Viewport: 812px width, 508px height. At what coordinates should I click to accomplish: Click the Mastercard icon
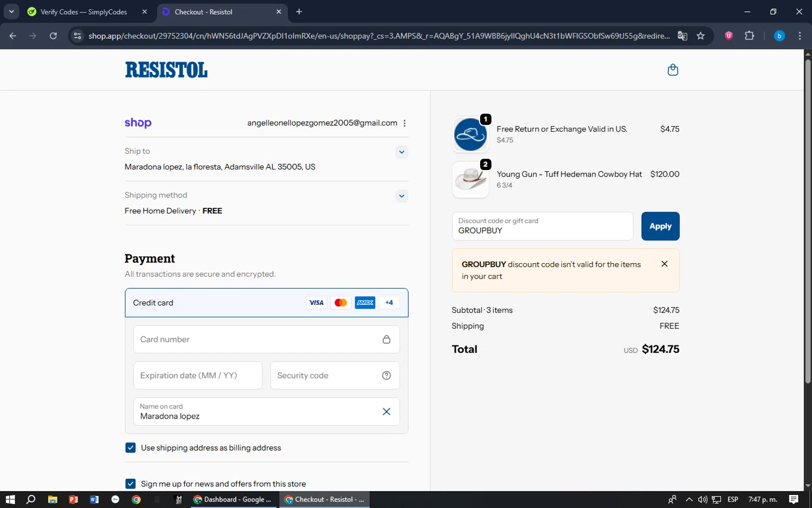[340, 303]
